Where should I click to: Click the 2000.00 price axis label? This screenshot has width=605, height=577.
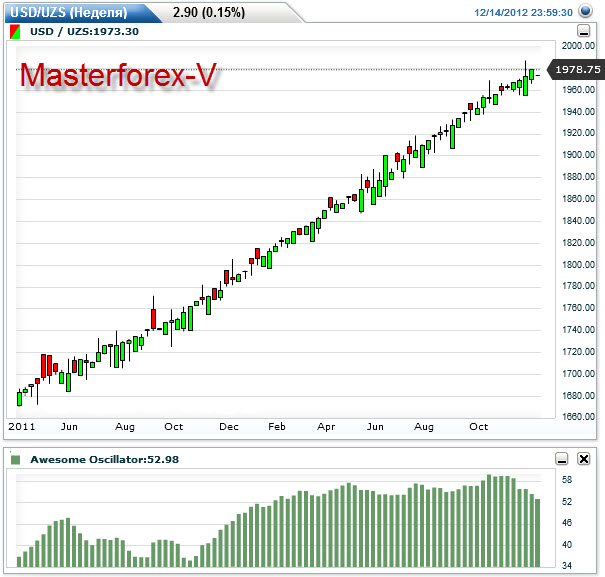578,46
